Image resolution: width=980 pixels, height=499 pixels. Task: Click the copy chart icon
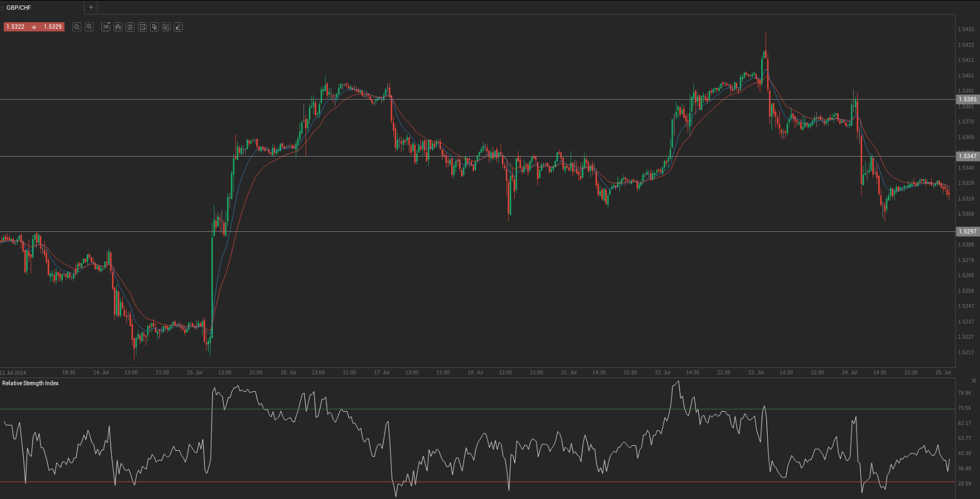click(154, 27)
